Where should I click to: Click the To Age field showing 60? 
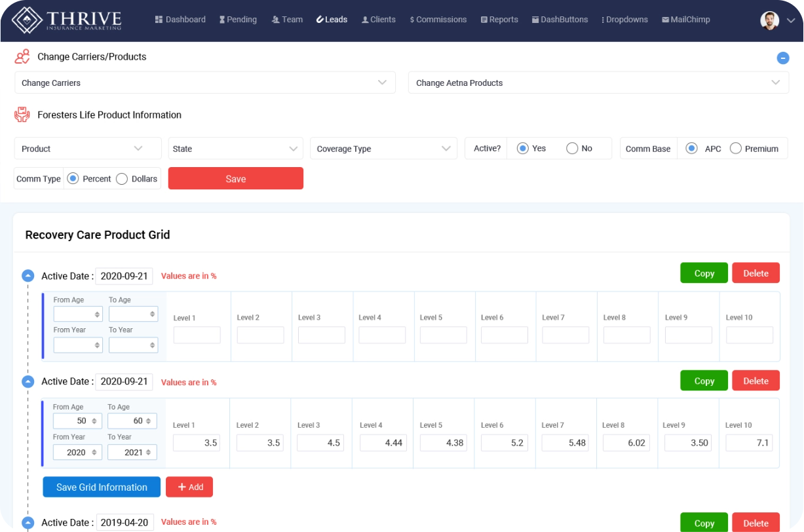pyautogui.click(x=132, y=421)
